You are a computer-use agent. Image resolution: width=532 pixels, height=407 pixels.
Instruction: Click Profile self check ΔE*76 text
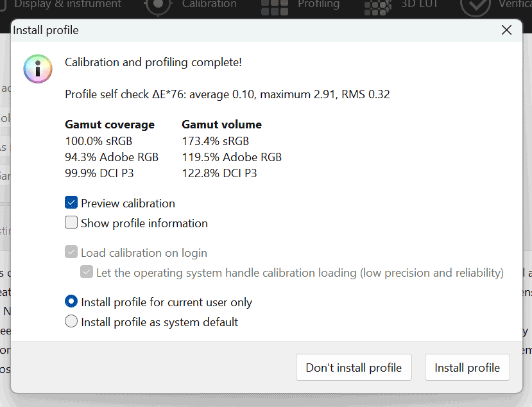(x=227, y=94)
